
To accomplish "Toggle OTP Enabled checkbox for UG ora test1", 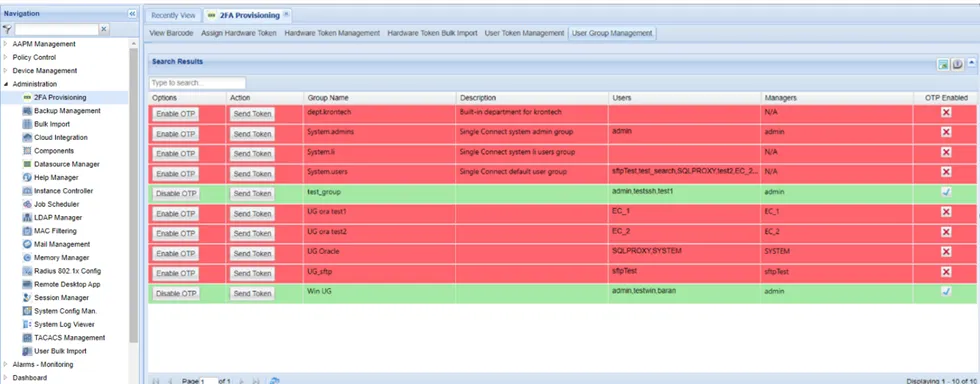I will coord(946,212).
